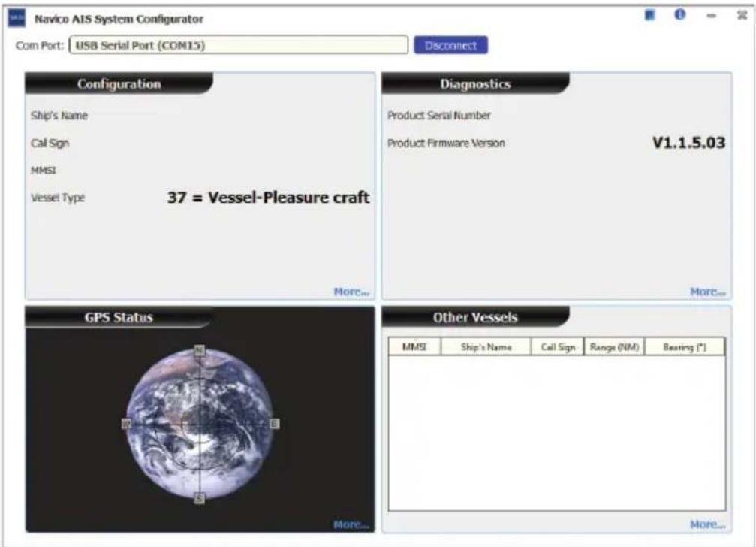Sort table by Bearing column header
Screen dimensions: 756x547
click(x=685, y=347)
